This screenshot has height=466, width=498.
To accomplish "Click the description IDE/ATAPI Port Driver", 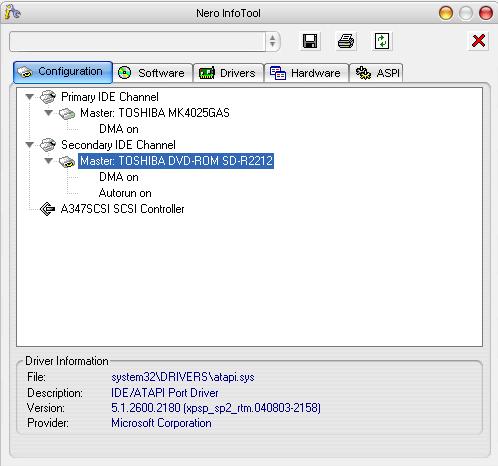I will click(165, 393).
